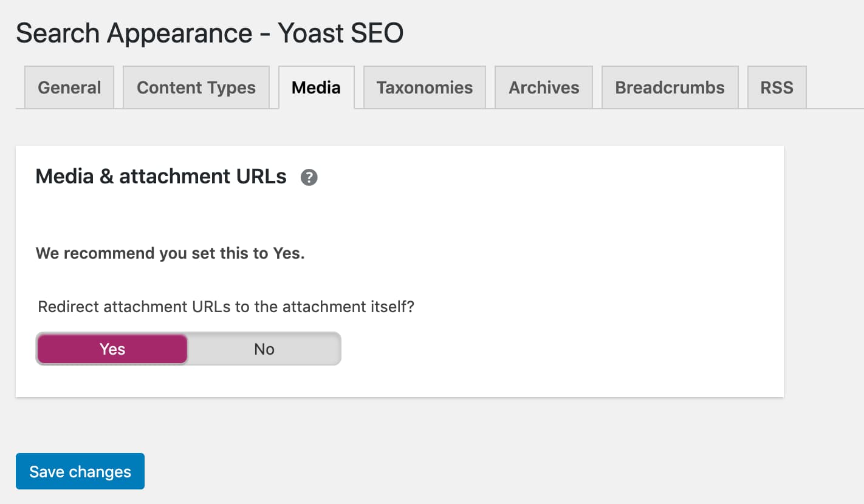
Task: Disable redirecting attachment URLs with No
Action: tap(264, 349)
